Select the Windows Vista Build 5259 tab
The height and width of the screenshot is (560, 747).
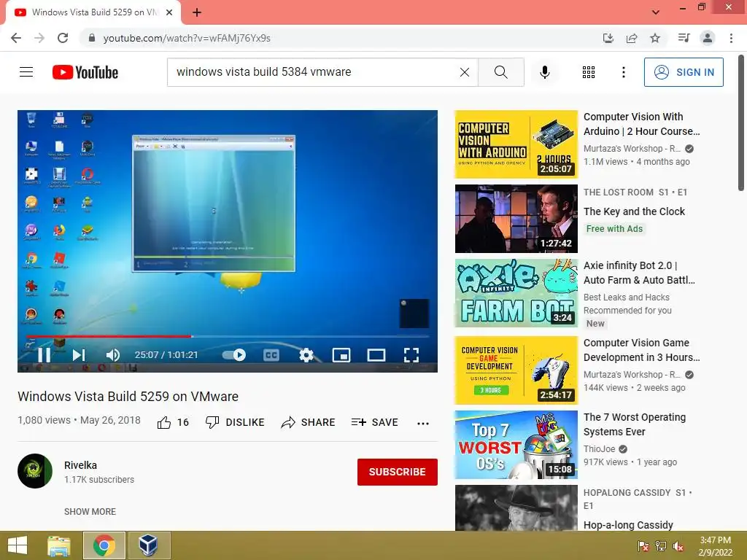(94, 12)
